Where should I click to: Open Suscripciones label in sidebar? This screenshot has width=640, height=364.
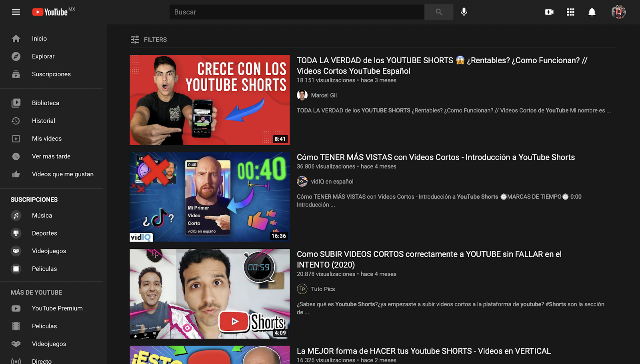click(x=51, y=74)
